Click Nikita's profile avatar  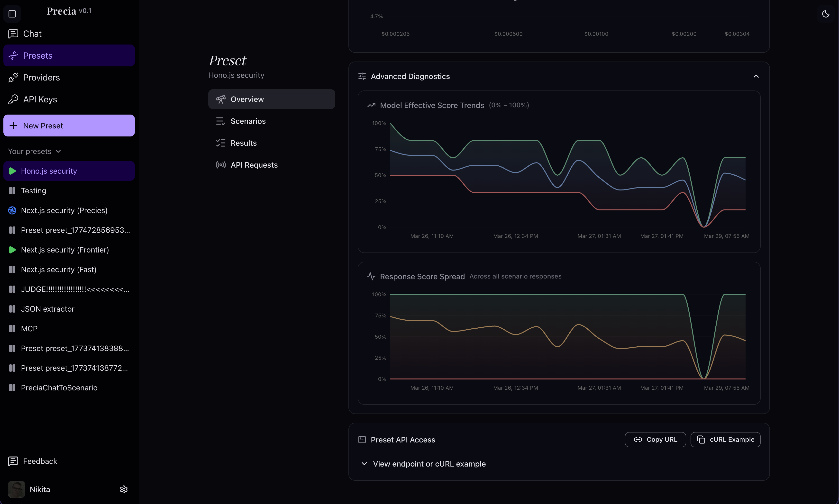click(16, 489)
